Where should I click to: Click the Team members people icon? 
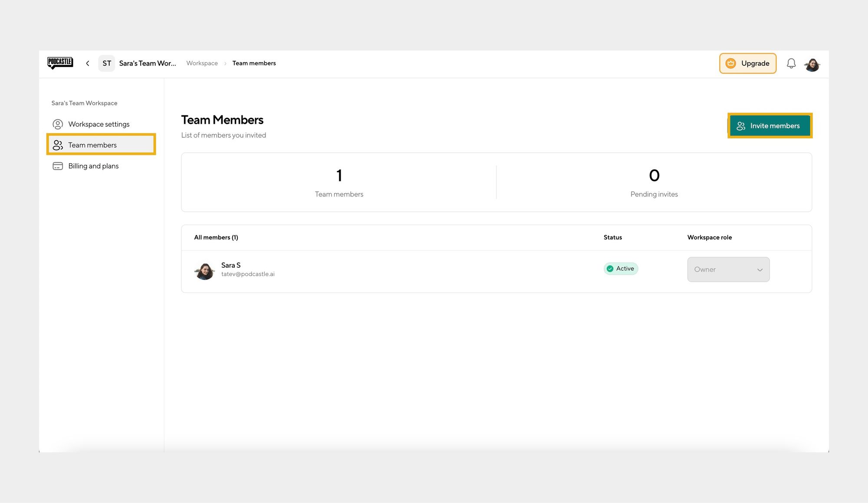58,145
